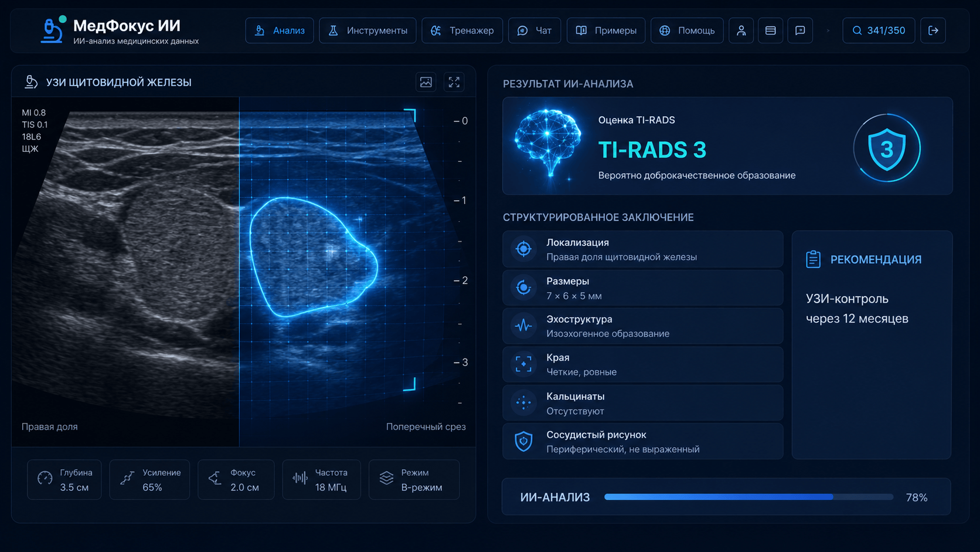
Task: Click the Четкие, ровные value
Action: pos(581,372)
